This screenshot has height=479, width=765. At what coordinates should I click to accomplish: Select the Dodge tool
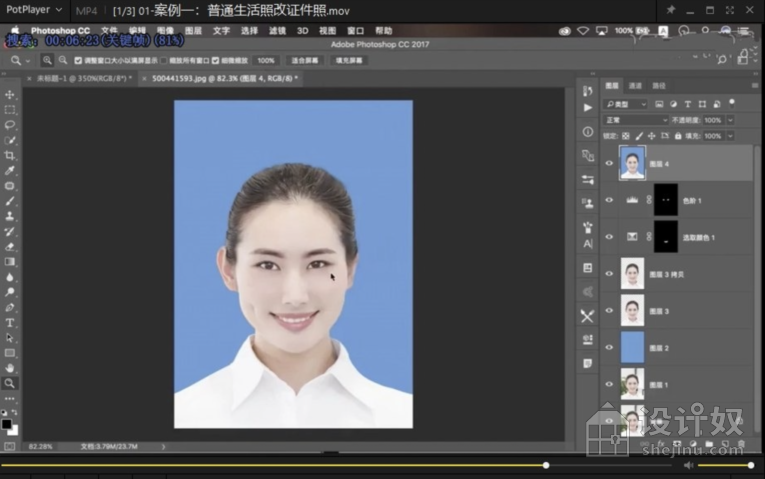tap(9, 292)
